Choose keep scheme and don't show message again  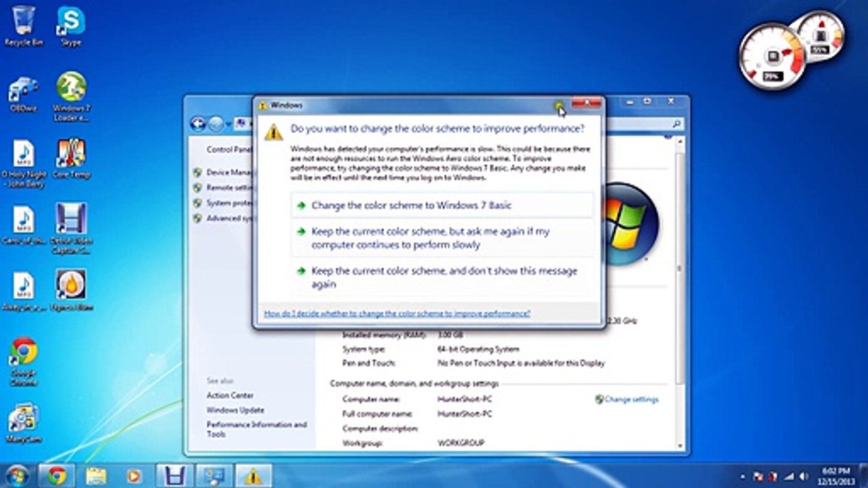tap(442, 277)
